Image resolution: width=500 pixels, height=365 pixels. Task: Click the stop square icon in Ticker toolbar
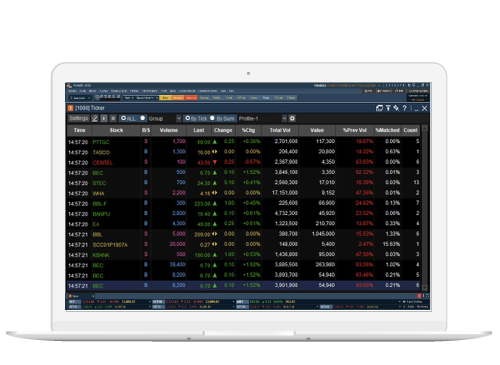113,118
